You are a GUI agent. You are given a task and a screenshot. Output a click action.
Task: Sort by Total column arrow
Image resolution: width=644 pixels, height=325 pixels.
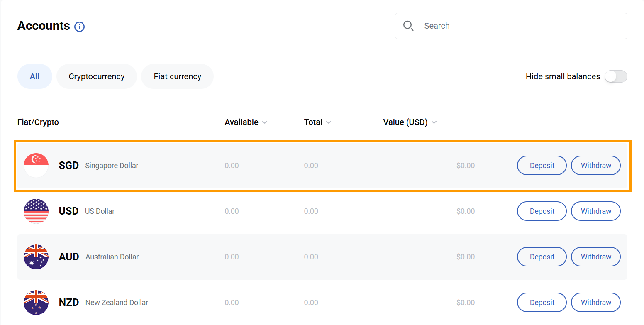click(x=329, y=122)
